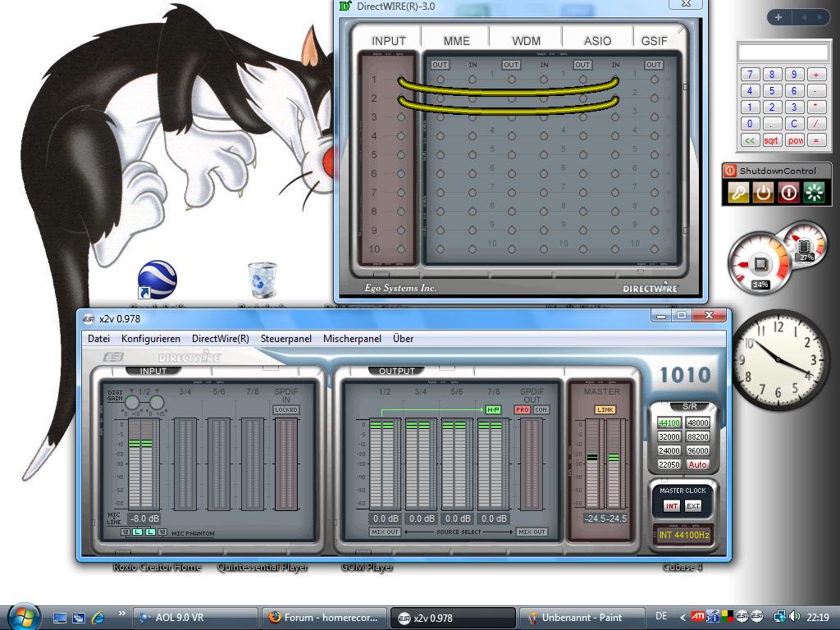Click calculator sqrt button
The height and width of the screenshot is (630, 840).
pyautogui.click(x=771, y=140)
